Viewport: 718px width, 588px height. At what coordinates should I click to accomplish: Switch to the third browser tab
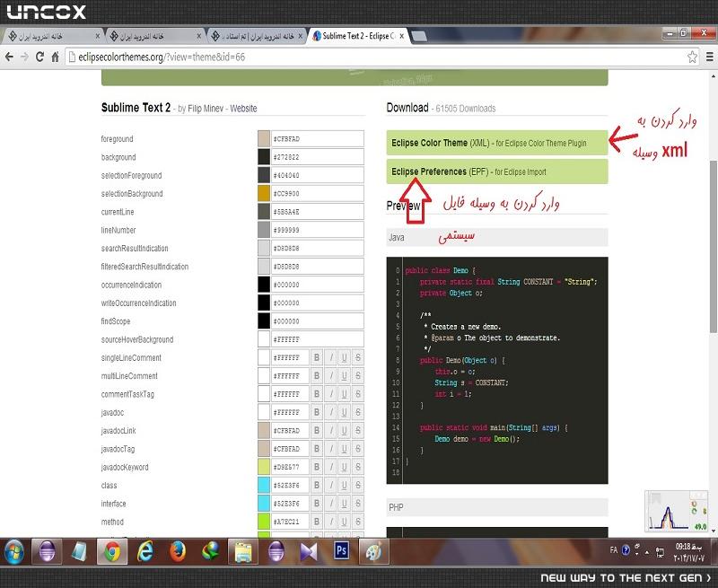click(257, 36)
